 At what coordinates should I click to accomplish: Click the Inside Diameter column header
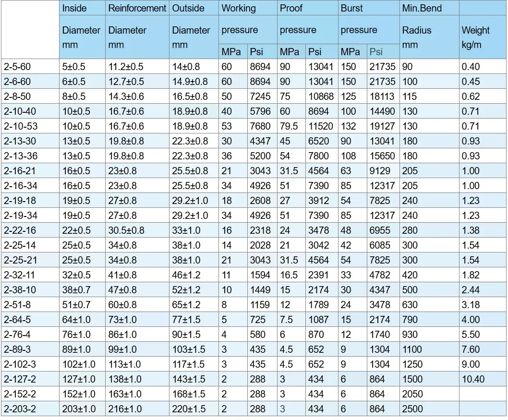click(81, 30)
